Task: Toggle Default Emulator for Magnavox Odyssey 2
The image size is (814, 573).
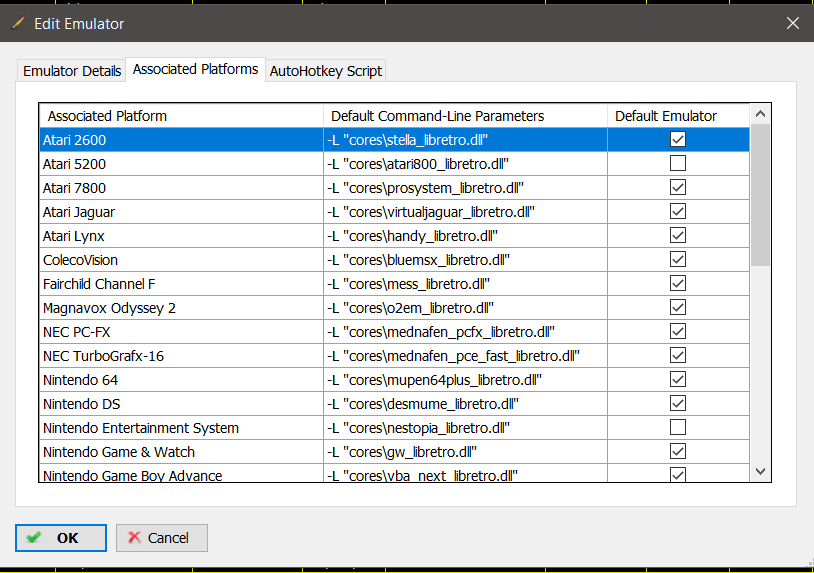Action: click(678, 307)
